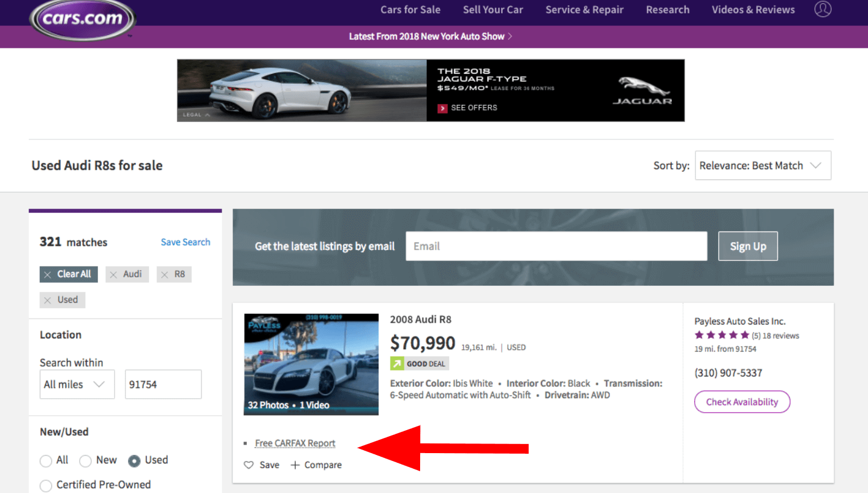The image size is (868, 493).
Task: Open the 2008 Audi R8 listing title
Action: (421, 320)
